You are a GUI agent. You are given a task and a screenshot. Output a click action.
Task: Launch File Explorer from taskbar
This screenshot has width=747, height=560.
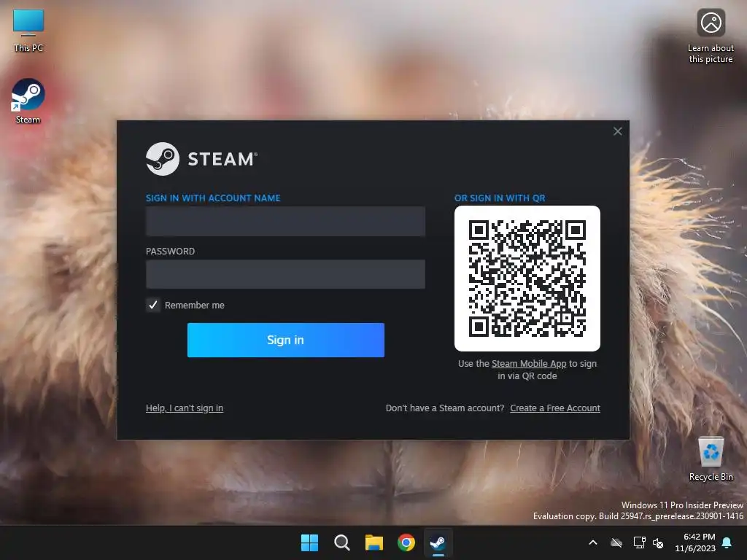pyautogui.click(x=374, y=542)
